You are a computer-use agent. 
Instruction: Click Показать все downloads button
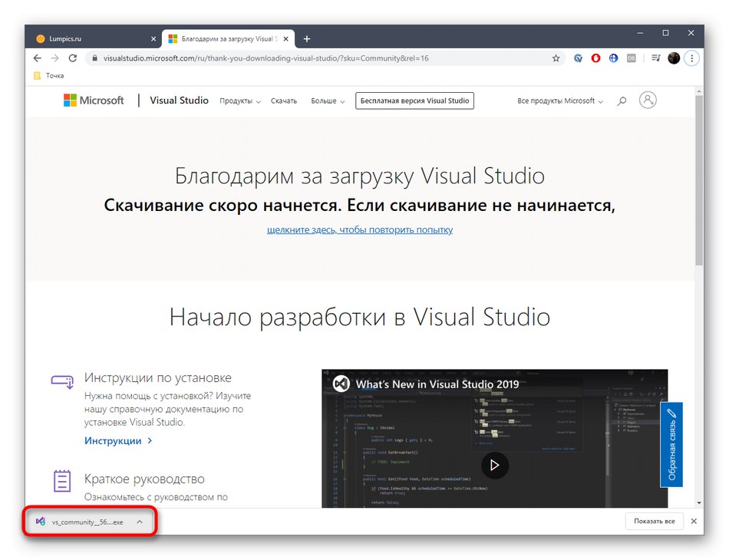click(654, 522)
